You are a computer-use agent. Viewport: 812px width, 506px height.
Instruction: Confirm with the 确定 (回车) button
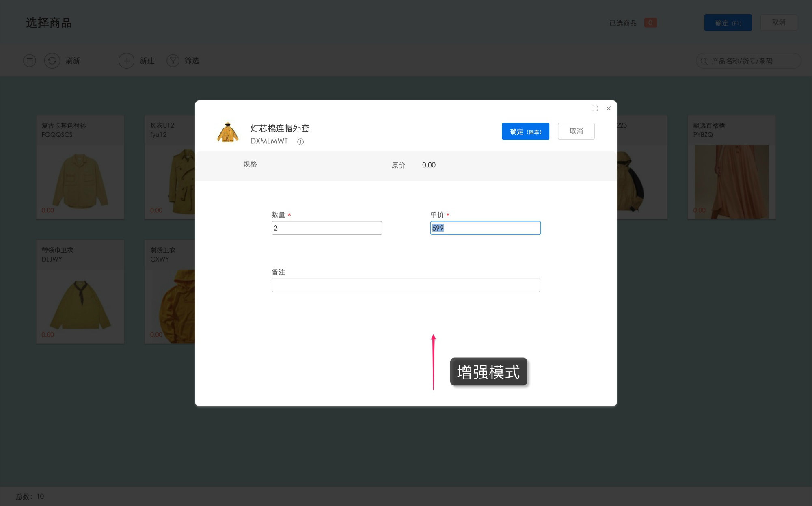click(525, 132)
